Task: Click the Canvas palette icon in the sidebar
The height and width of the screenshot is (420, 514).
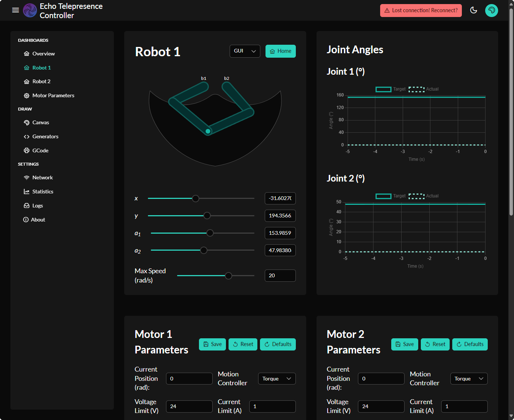Action: [x=27, y=123]
